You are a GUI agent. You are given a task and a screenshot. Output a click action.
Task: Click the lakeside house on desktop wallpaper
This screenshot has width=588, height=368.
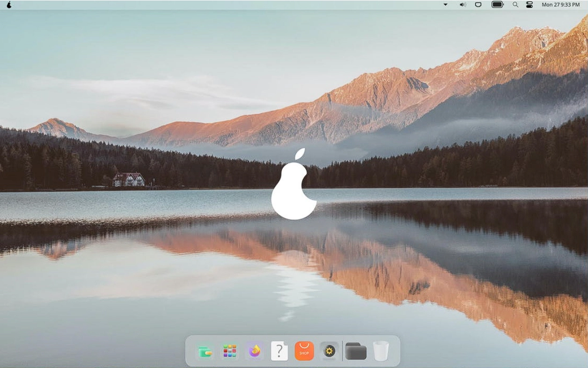[129, 179]
